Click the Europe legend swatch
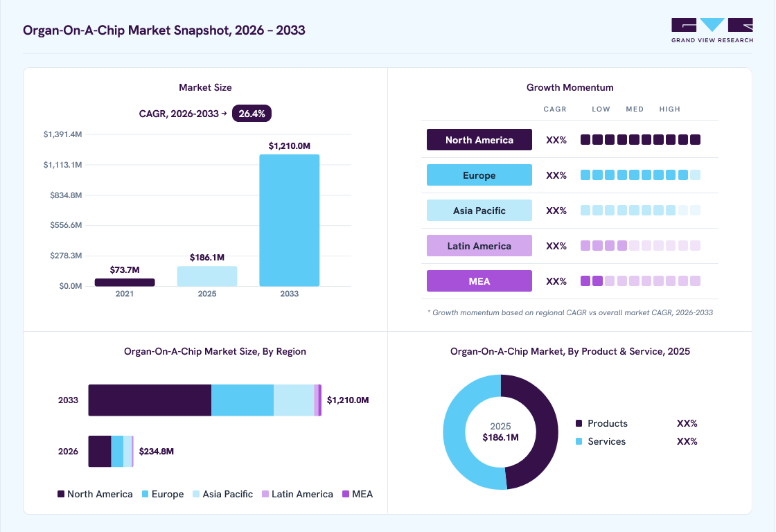776x532 pixels. 145,494
